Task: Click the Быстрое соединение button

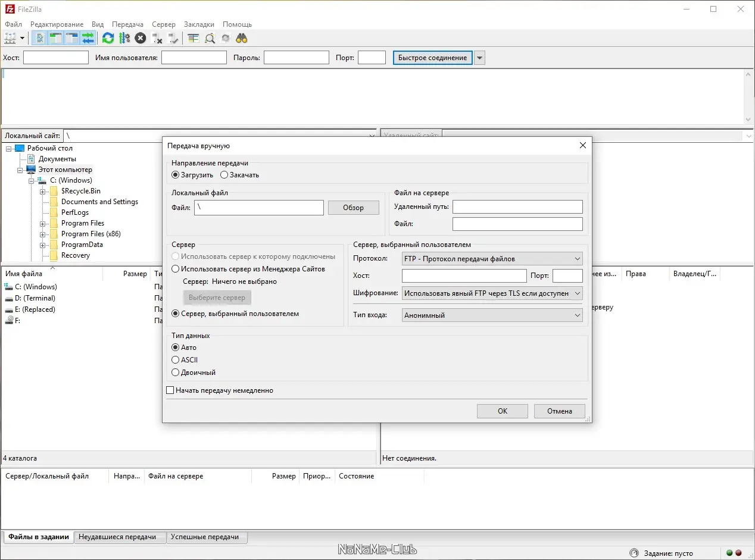Action: [x=432, y=58]
